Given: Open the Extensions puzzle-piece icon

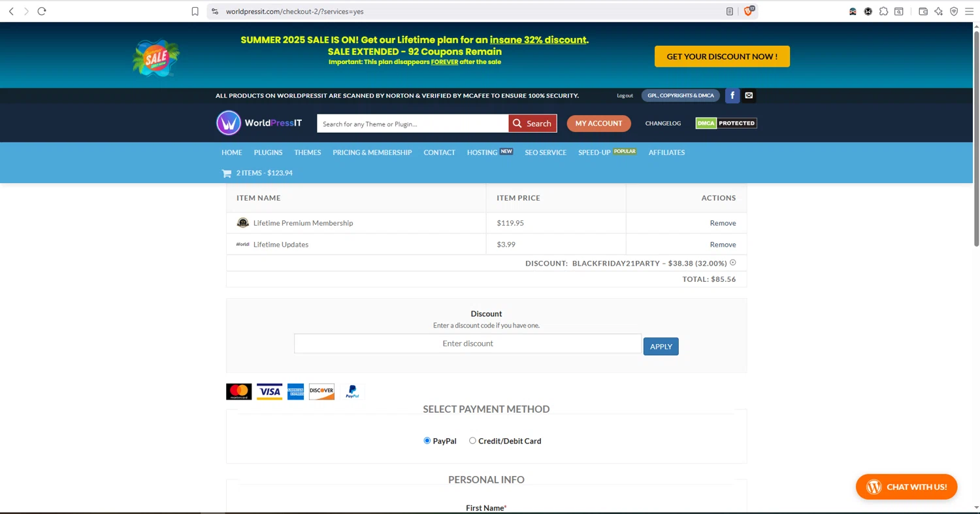Looking at the screenshot, I should click(884, 11).
